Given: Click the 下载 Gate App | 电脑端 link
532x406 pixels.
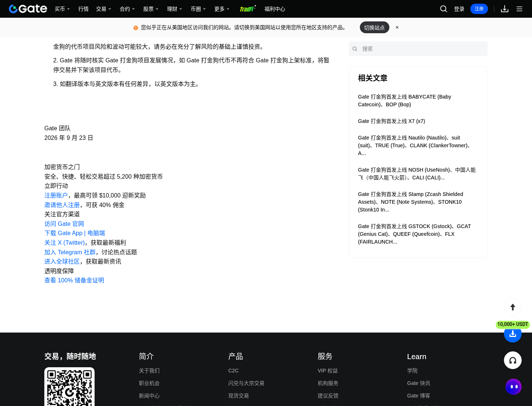Looking at the screenshot, I should [x=75, y=233].
